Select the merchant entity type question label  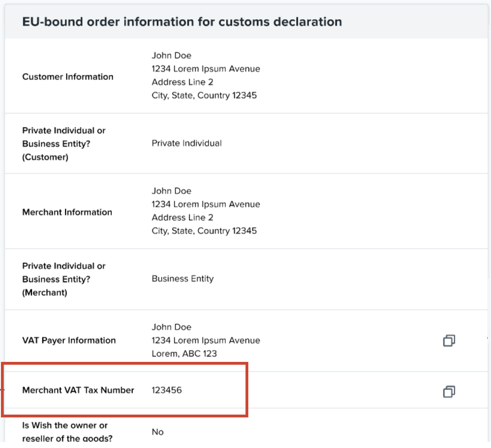pos(64,279)
